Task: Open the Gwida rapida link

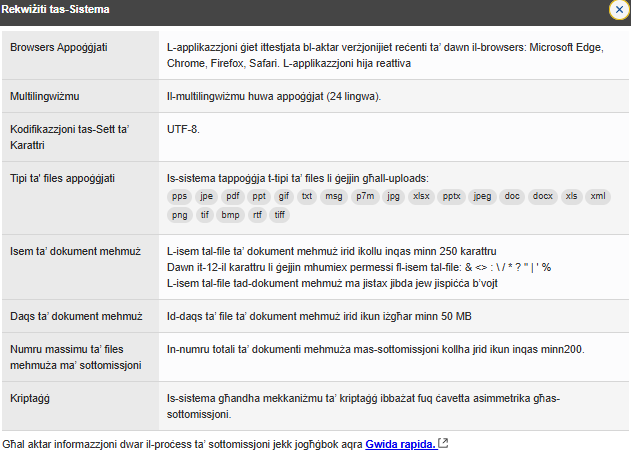Action: 401,444
